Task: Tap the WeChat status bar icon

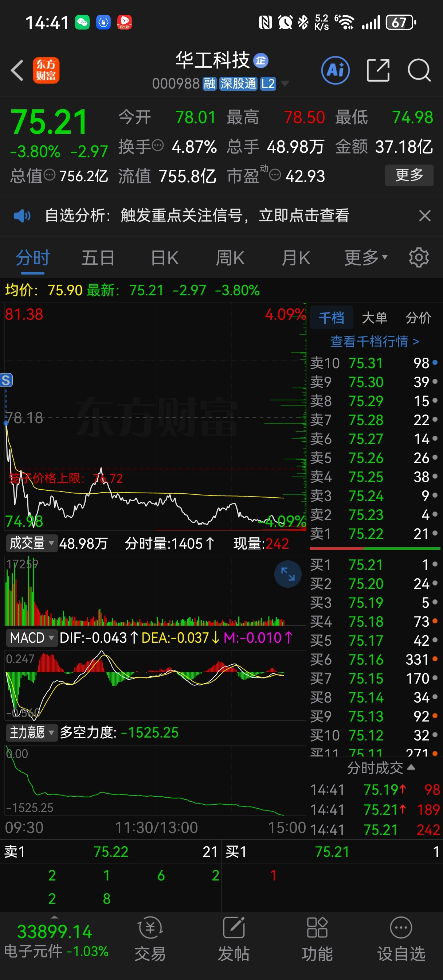Action: pyautogui.click(x=82, y=23)
